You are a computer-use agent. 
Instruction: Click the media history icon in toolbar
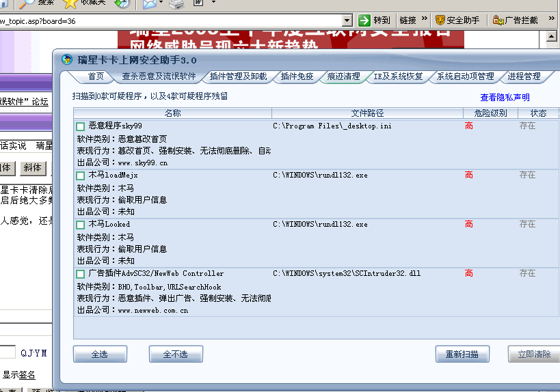(122, 3)
